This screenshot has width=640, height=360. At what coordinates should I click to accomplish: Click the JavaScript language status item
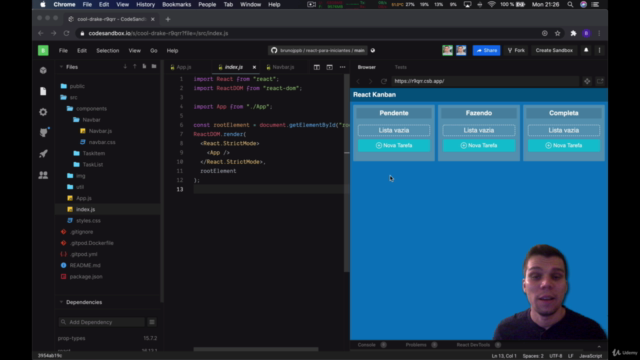point(591,356)
